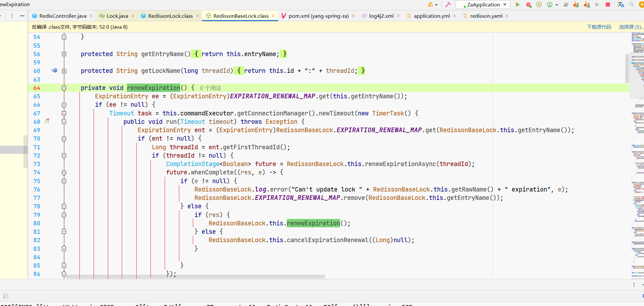This screenshot has width=644, height=306.
Task: Switch to the application.yml tab
Action: click(431, 16)
